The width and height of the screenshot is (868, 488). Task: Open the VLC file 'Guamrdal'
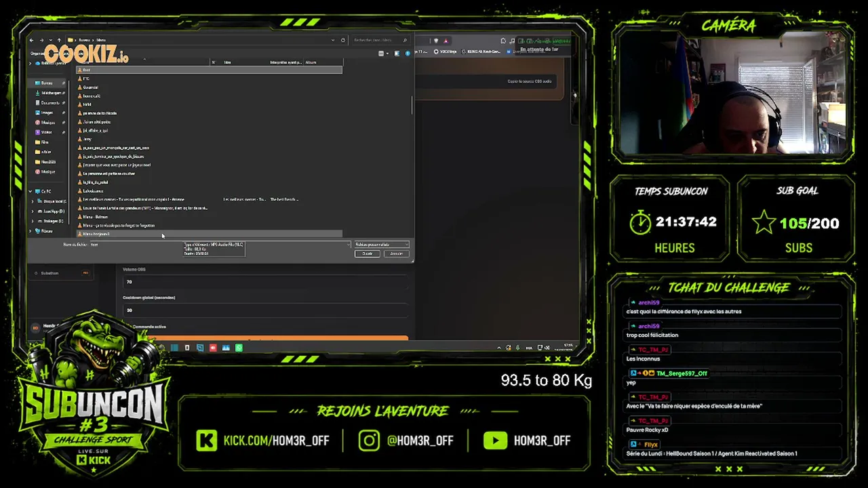click(x=90, y=87)
